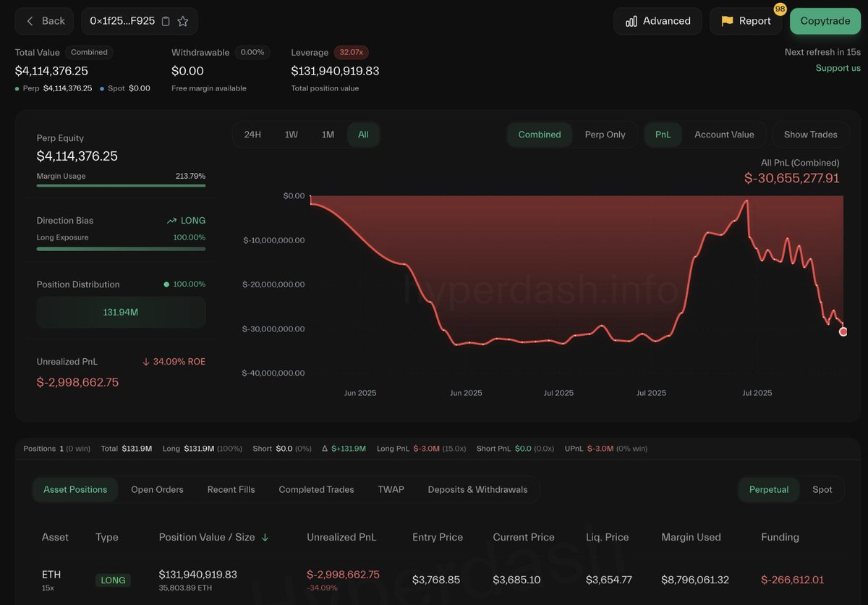This screenshot has width=868, height=605.
Task: Click the back arrow chevron icon
Action: pyautogui.click(x=30, y=21)
